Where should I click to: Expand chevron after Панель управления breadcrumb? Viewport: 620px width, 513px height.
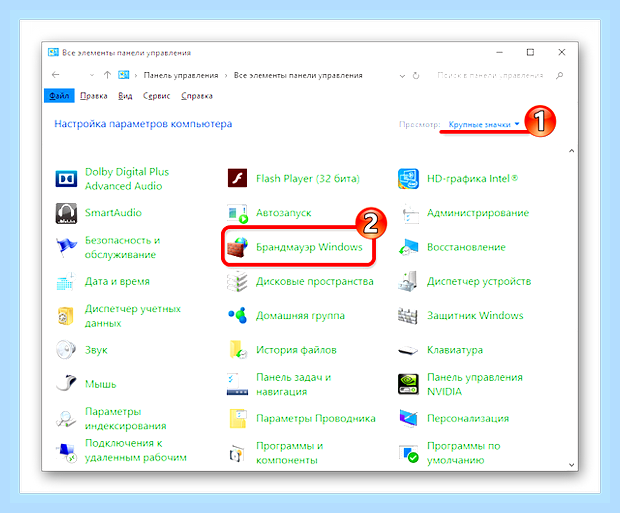coord(226,76)
